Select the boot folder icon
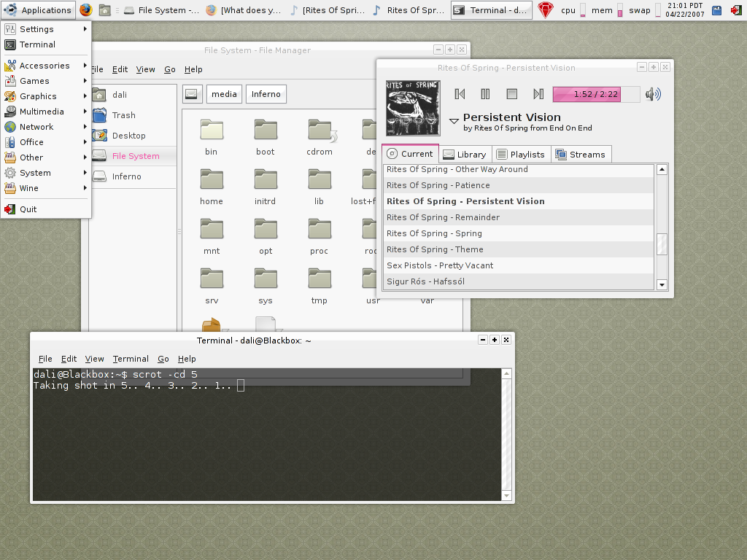This screenshot has width=747, height=560. 266,130
